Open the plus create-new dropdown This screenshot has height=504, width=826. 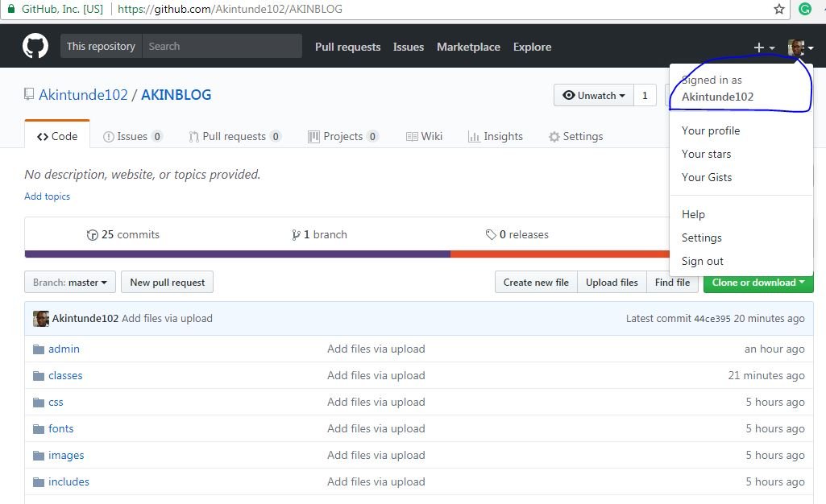tap(764, 48)
